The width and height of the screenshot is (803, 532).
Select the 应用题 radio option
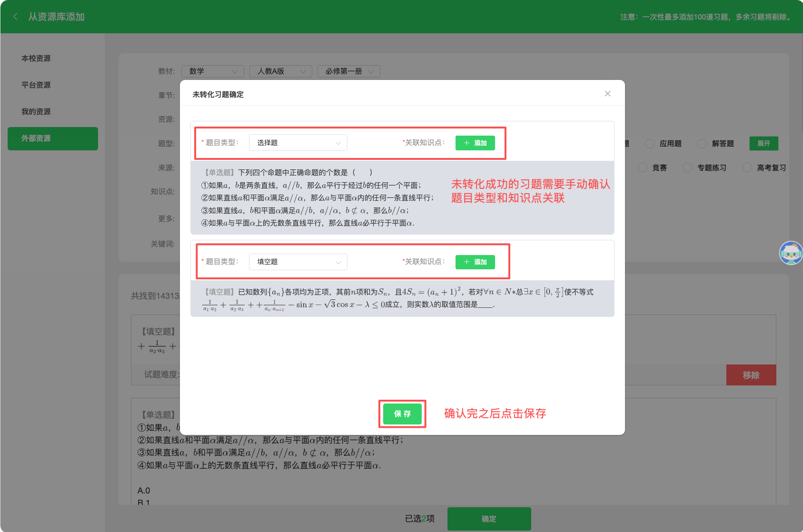click(649, 144)
